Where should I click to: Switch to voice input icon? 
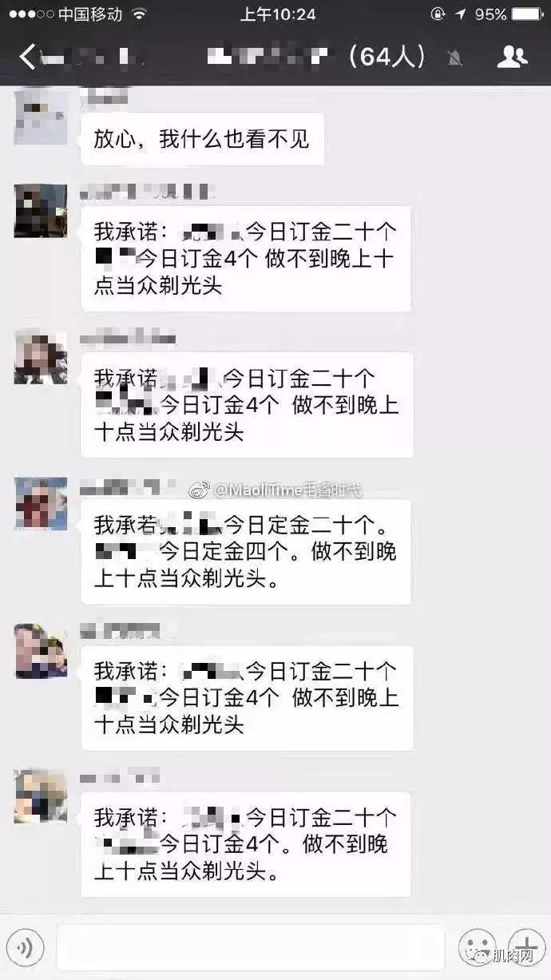pos(27,948)
